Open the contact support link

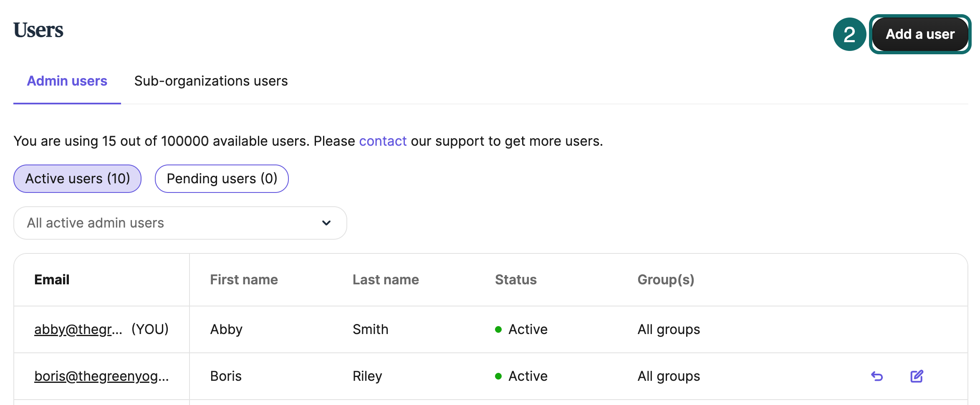pyautogui.click(x=383, y=141)
